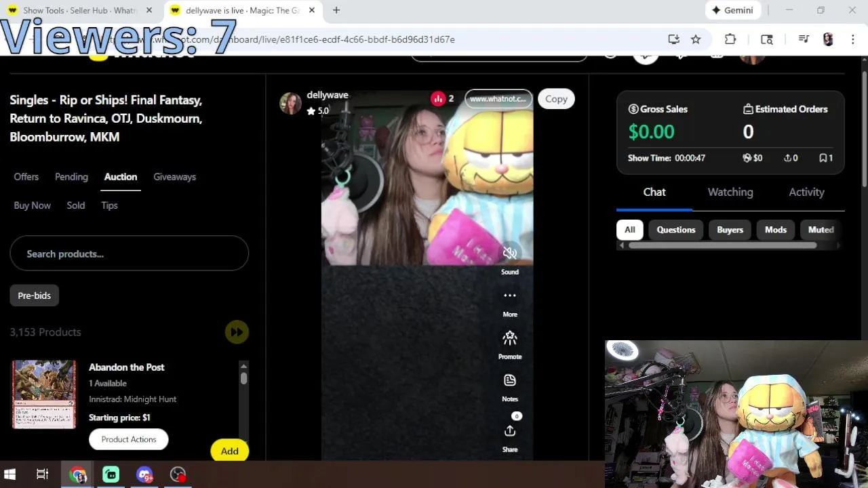The width and height of the screenshot is (868, 488).
Task: Select the Auction tab
Action: point(121,177)
